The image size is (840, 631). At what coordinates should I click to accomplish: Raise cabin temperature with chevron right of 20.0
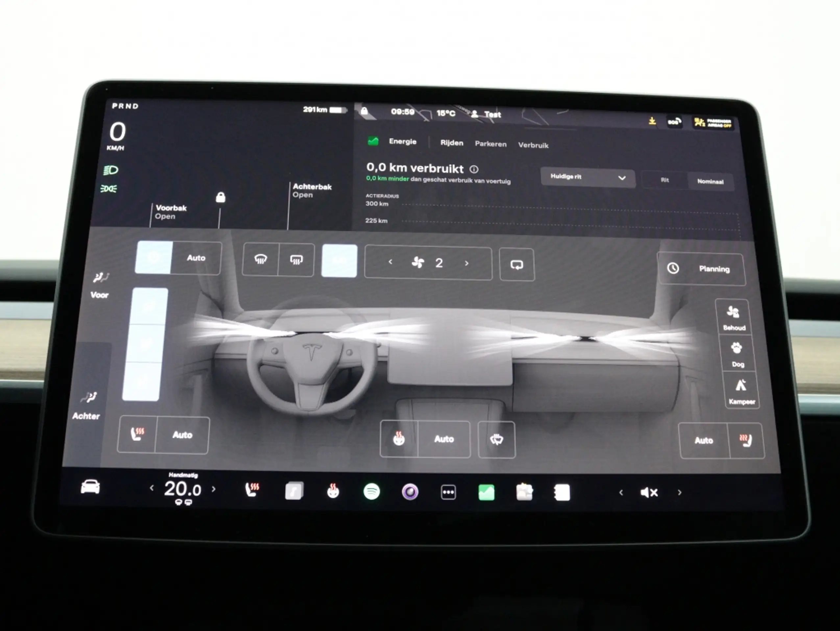tap(213, 489)
